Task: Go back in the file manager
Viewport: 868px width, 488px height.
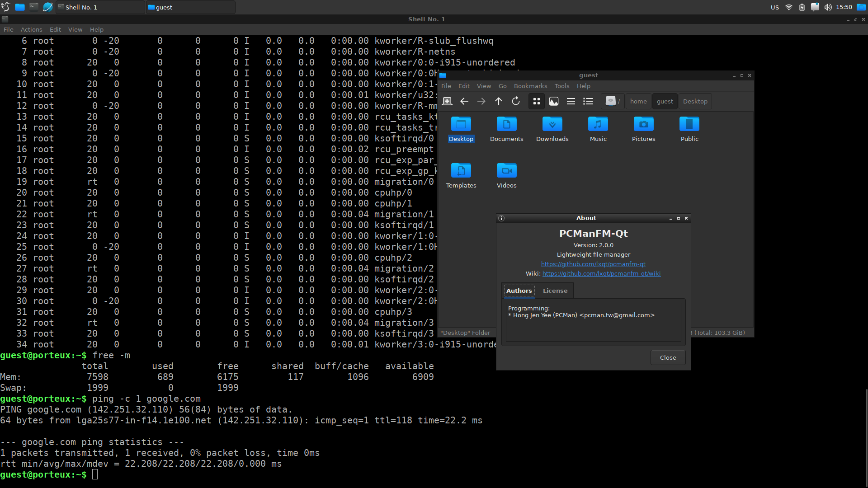Action: [464, 101]
